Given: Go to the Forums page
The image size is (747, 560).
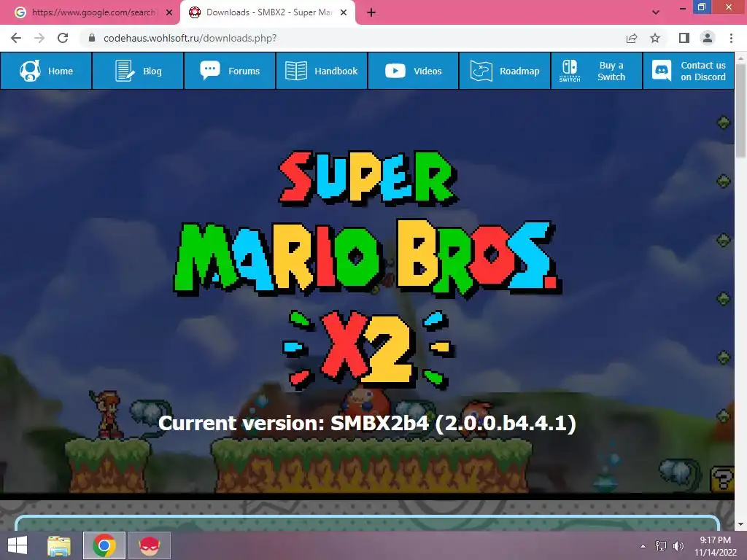Looking at the screenshot, I should [x=230, y=71].
